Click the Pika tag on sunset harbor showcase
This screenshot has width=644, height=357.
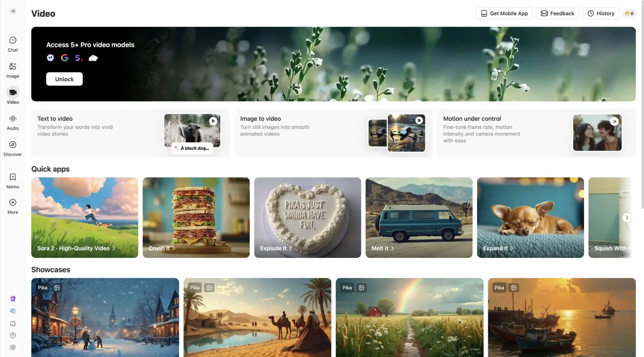tap(499, 288)
